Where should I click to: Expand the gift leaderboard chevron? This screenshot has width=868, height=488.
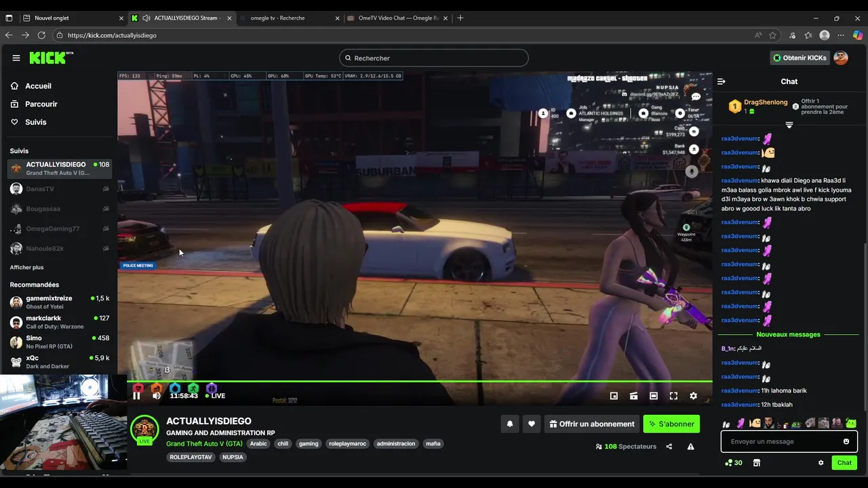pos(789,125)
